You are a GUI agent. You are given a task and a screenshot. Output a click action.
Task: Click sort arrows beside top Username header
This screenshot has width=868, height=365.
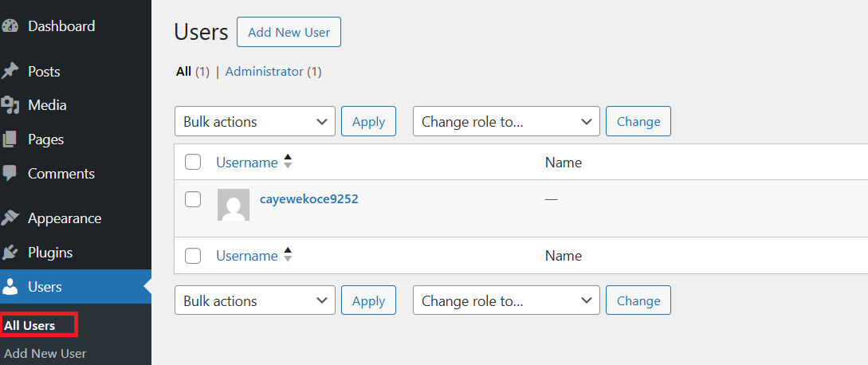[x=287, y=162]
